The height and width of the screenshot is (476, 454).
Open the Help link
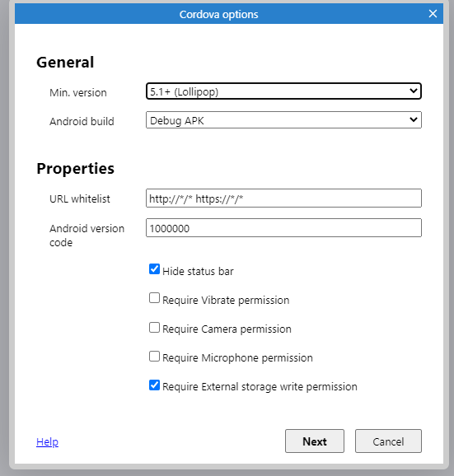click(47, 441)
